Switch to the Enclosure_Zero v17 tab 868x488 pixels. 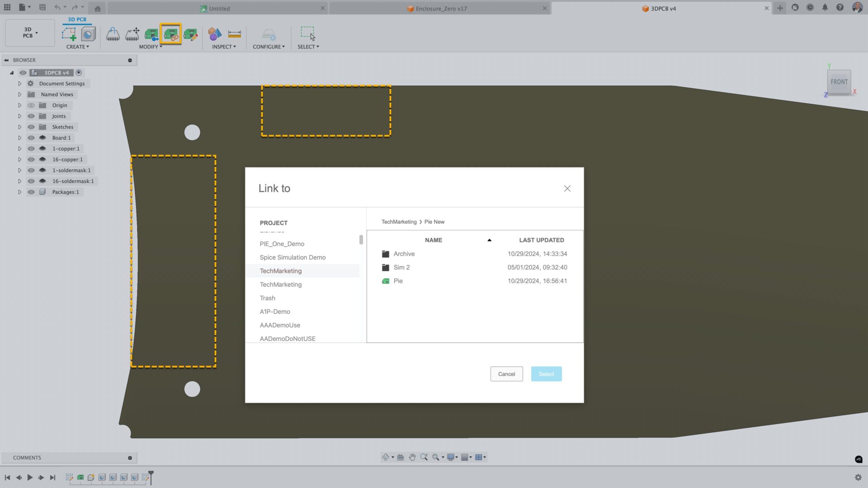pos(437,8)
